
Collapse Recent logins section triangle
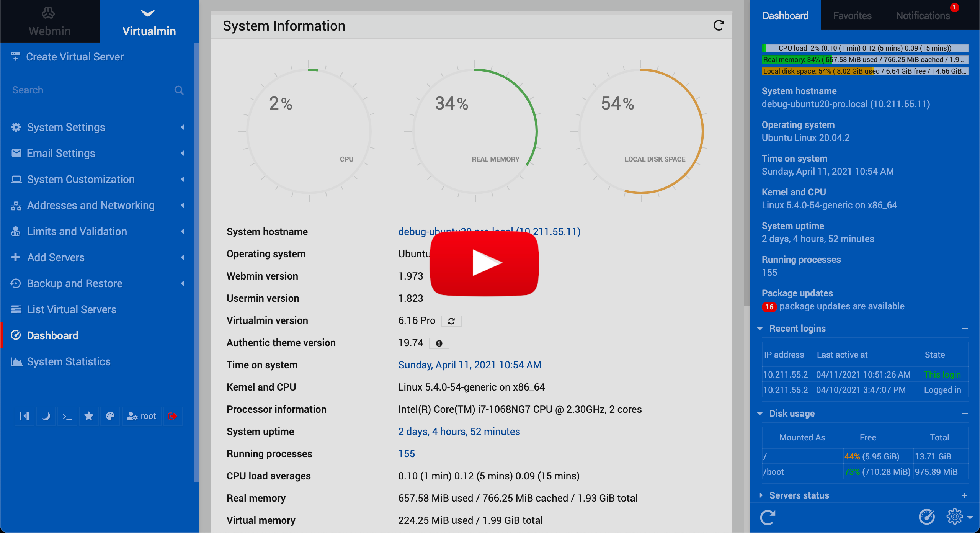click(760, 329)
